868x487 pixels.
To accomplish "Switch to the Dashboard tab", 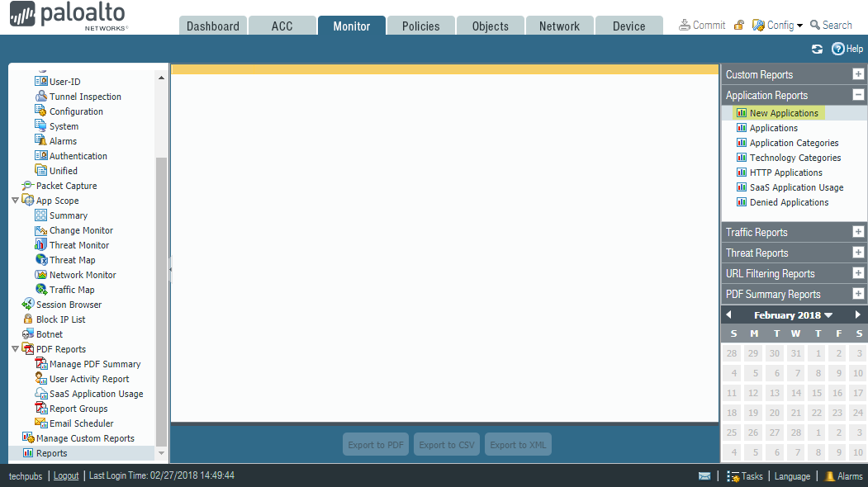I will 213,26.
